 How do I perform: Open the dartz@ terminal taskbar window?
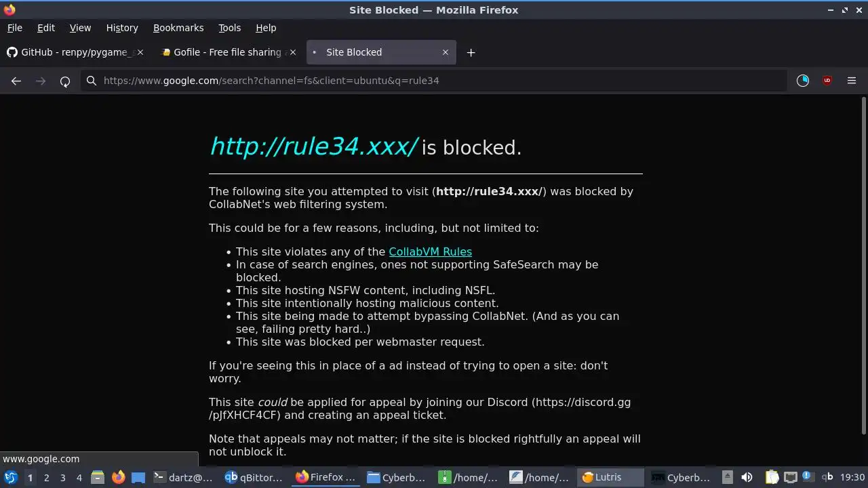coord(183,477)
